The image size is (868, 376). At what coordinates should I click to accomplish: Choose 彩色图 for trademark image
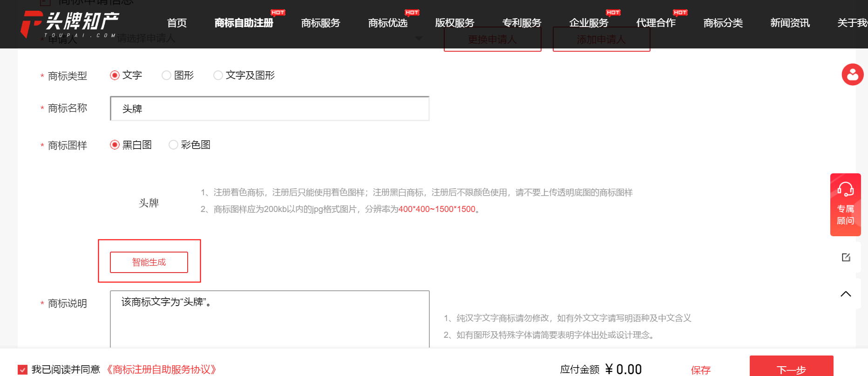(173, 144)
